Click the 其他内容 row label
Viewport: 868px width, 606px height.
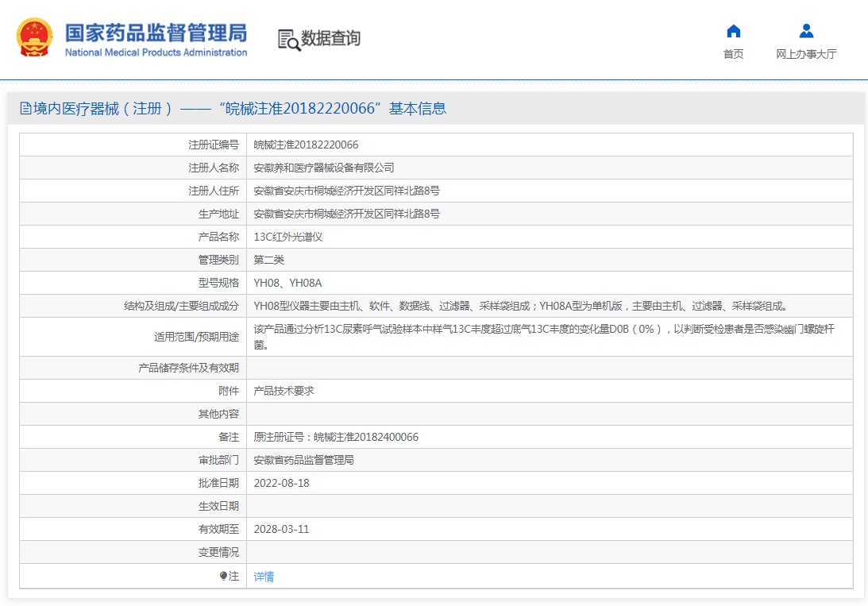[218, 414]
